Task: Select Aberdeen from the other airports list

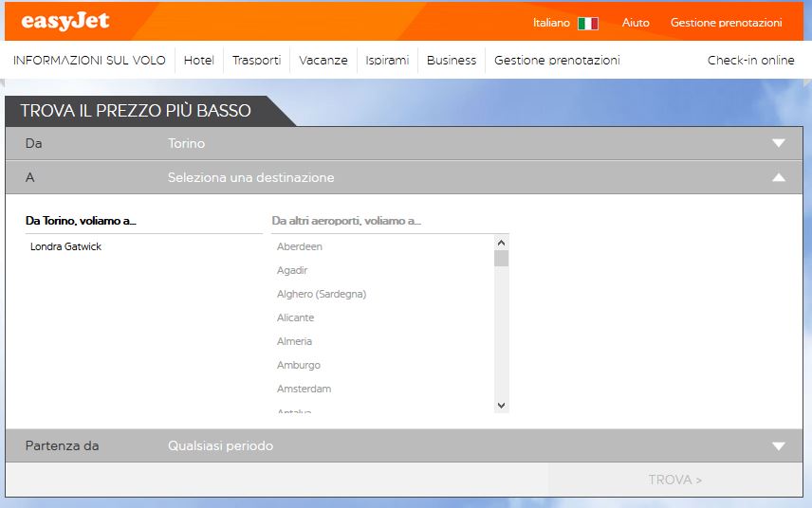Action: point(300,246)
